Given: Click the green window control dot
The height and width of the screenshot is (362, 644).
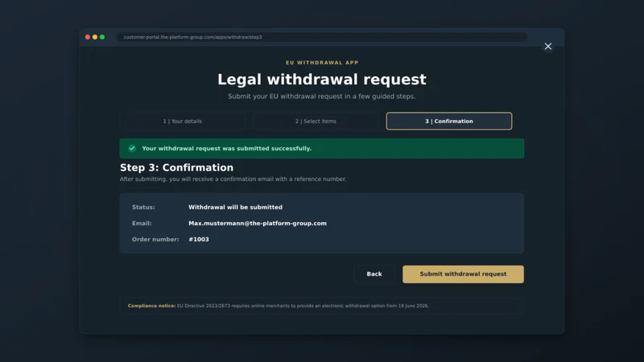Looking at the screenshot, I should coord(102,37).
